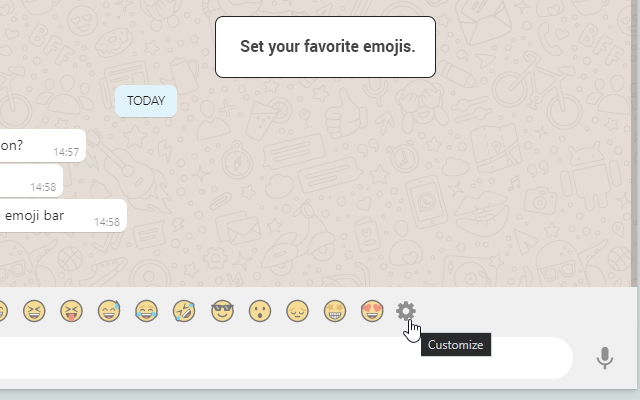Start voice recording with the microphone

click(604, 358)
